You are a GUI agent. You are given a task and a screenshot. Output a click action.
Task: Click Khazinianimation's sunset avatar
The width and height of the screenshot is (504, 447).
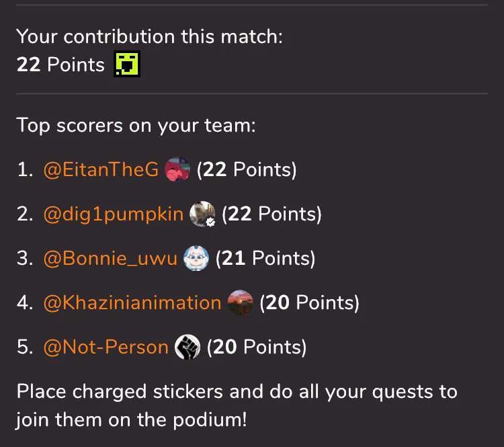[240, 302]
